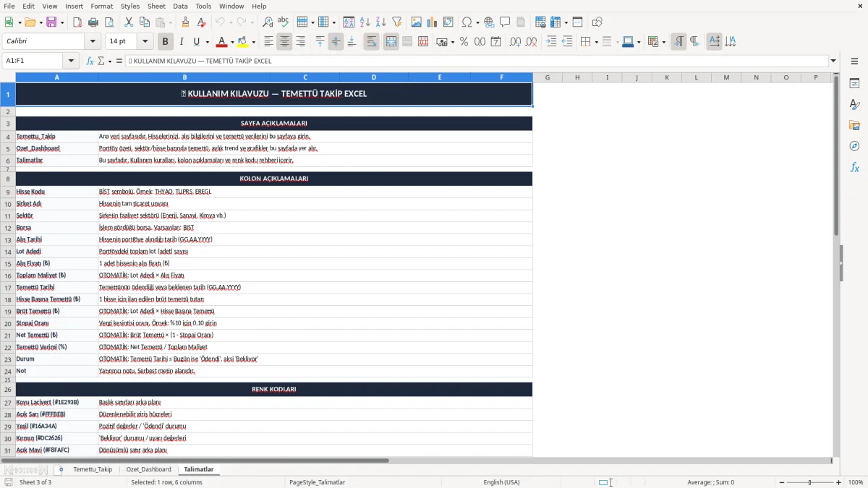
Task: Open the Conditional Formatting dropdown arrow
Action: coord(663,42)
